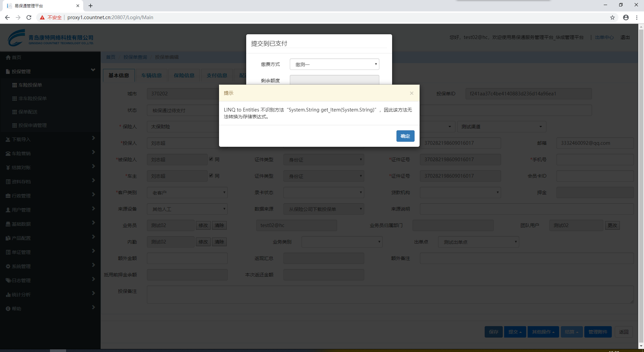Click the company logo in the header

51,38
